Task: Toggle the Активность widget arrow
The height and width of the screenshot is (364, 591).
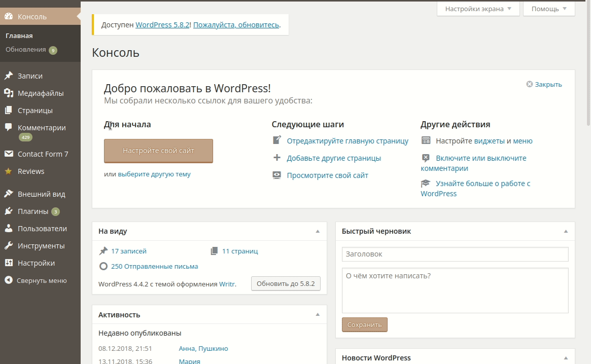Action: [x=318, y=315]
